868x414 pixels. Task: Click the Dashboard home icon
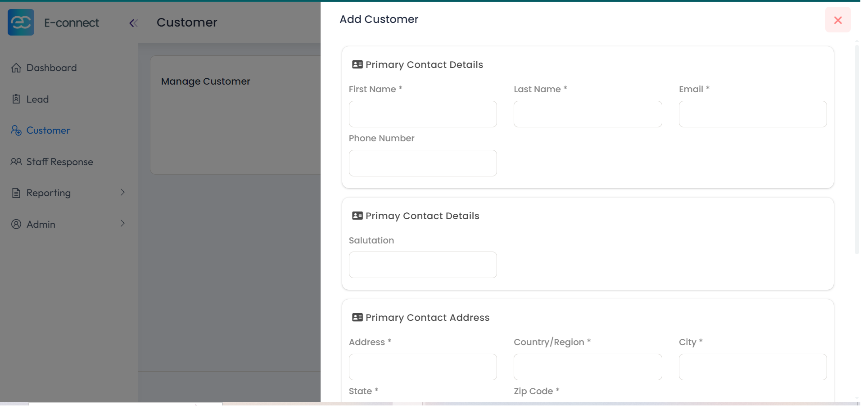16,68
